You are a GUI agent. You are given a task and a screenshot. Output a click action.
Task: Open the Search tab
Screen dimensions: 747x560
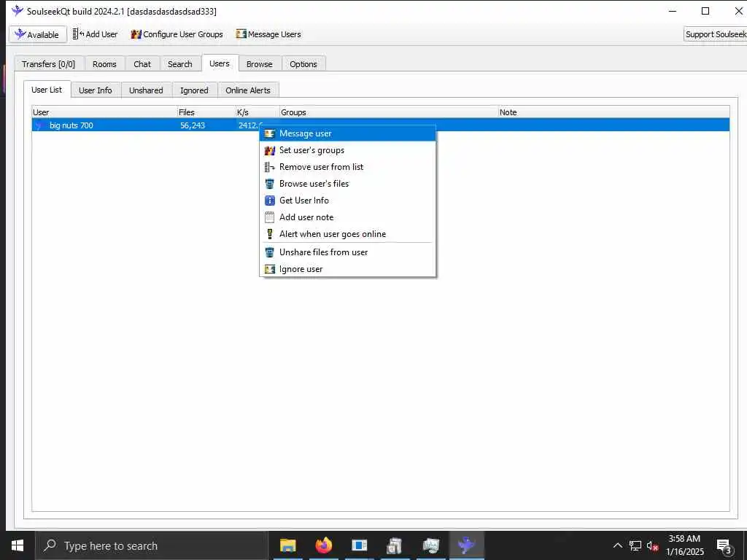tap(180, 64)
